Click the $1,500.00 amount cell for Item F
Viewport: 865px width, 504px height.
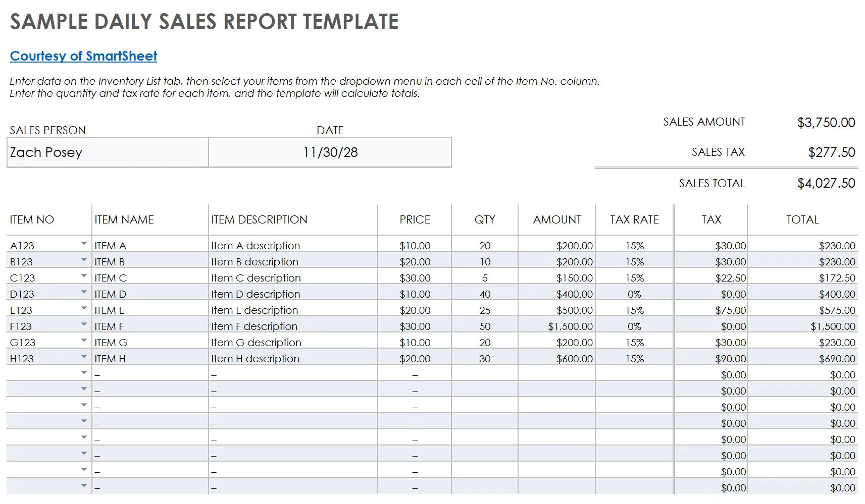point(570,326)
